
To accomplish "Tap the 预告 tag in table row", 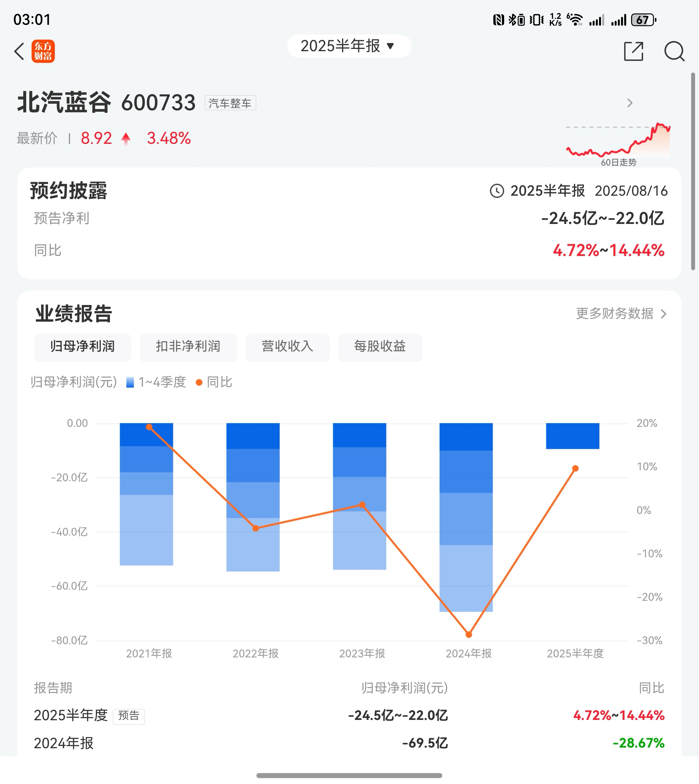I will (129, 716).
